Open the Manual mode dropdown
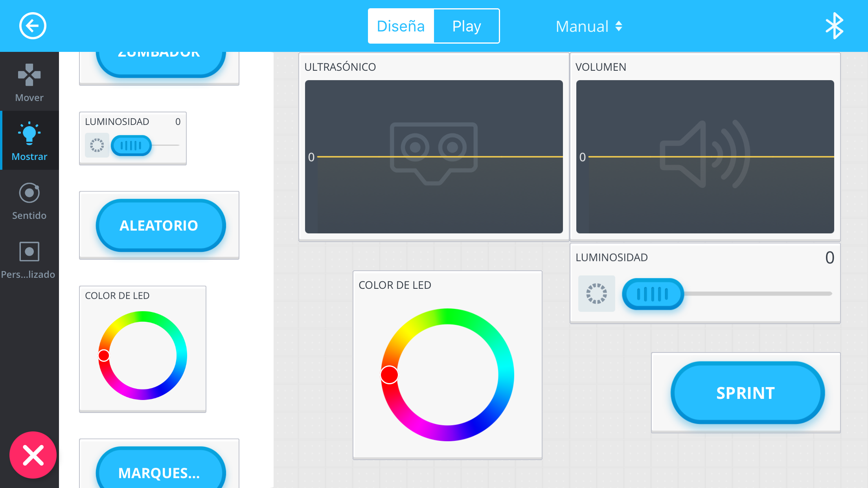 [582, 26]
